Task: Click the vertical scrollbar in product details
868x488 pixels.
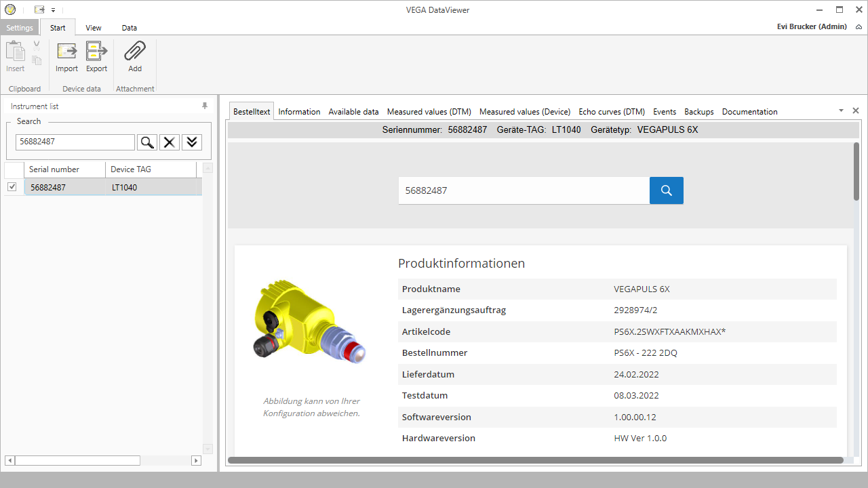Action: click(x=856, y=171)
